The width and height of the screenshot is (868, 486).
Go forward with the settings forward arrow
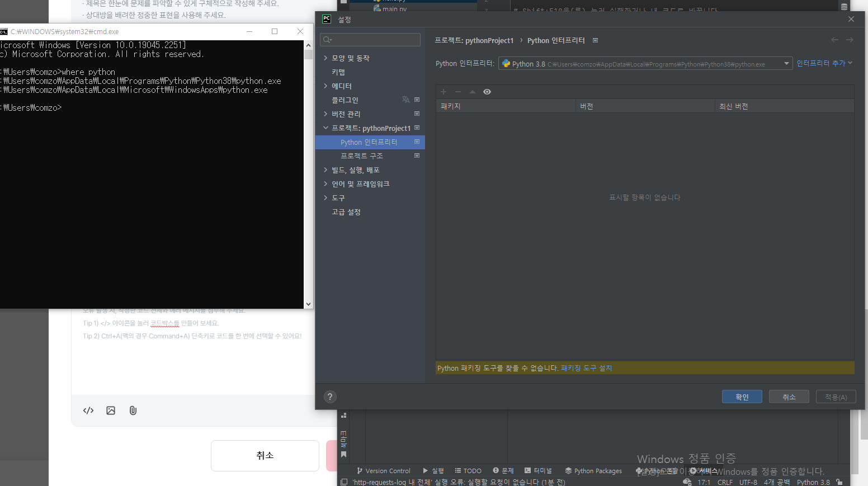tap(850, 40)
